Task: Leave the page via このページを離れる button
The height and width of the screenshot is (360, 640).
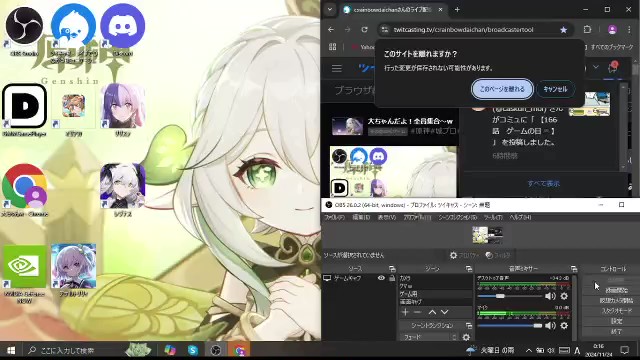Action: point(502,89)
